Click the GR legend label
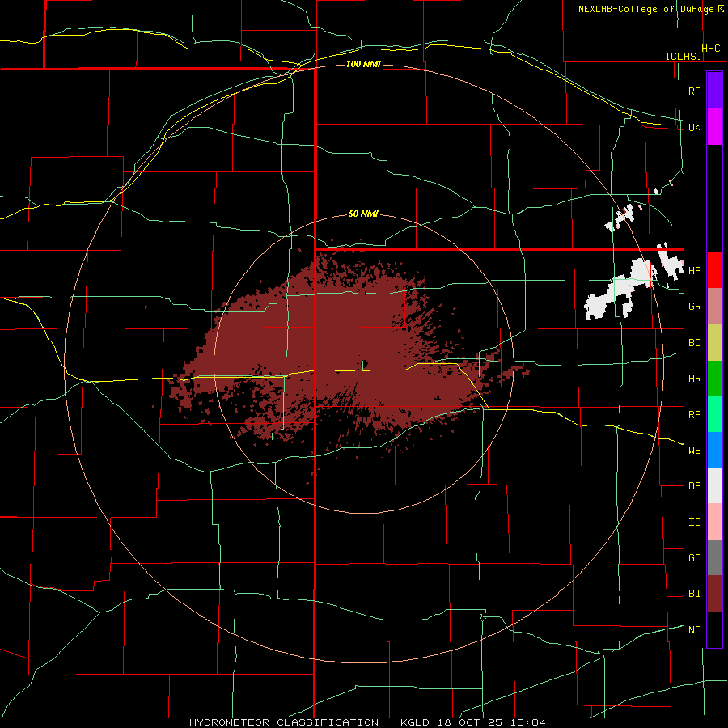 pos(694,307)
